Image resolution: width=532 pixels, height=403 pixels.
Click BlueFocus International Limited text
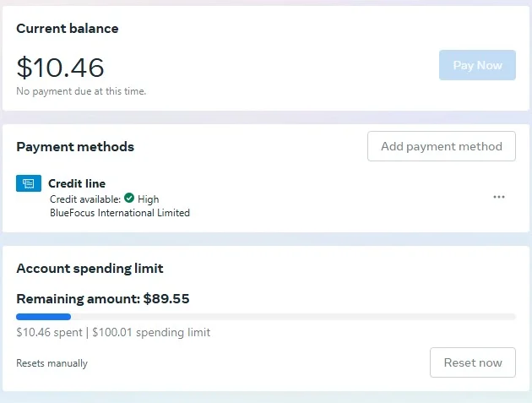pyautogui.click(x=120, y=213)
